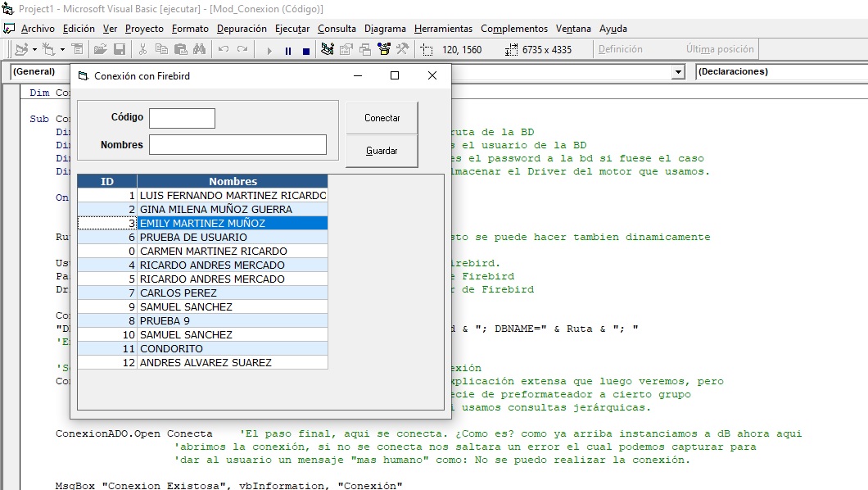
Task: Open the (Declaraciones) procedure dropdown
Action: [x=778, y=72]
